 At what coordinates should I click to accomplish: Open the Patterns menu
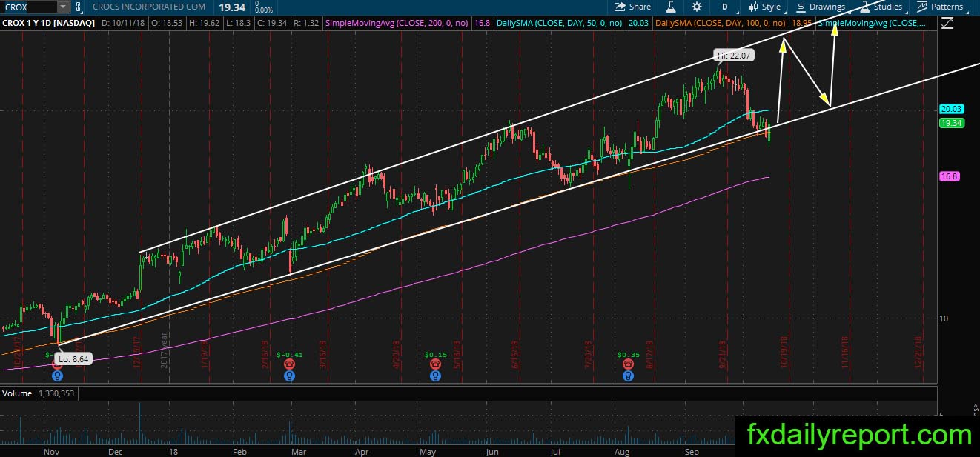pyautogui.click(x=940, y=7)
